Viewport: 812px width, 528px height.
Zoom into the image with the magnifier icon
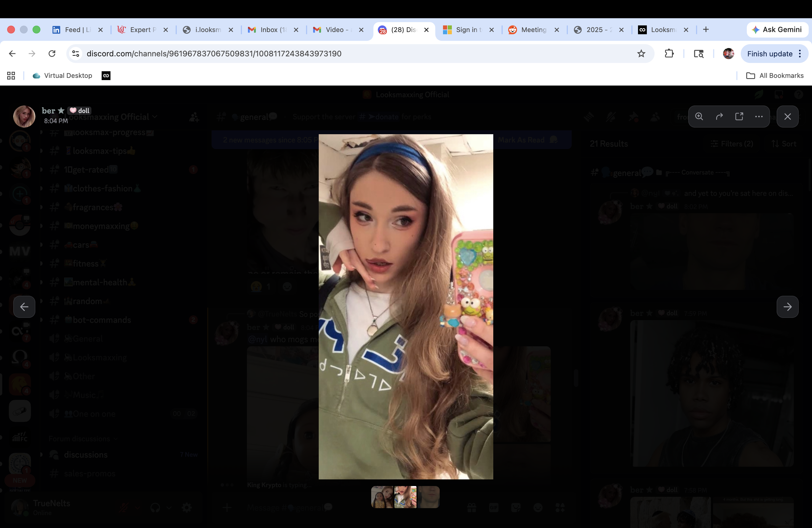(699, 116)
